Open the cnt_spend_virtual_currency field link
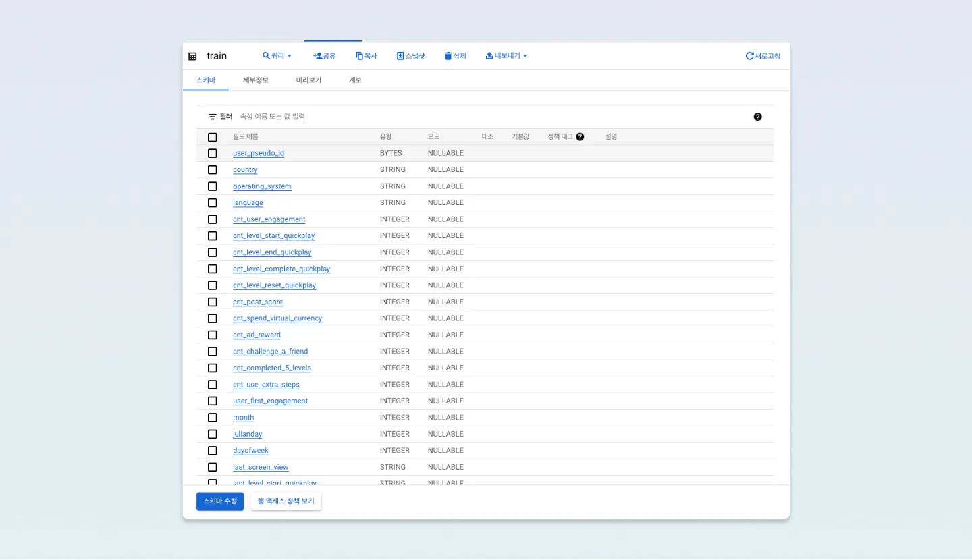This screenshot has height=560, width=972. (x=277, y=318)
